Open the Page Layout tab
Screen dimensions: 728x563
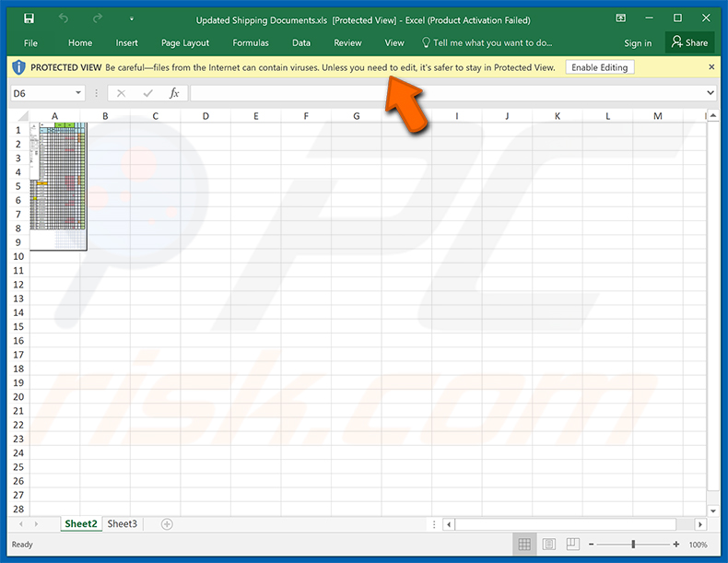(x=185, y=42)
